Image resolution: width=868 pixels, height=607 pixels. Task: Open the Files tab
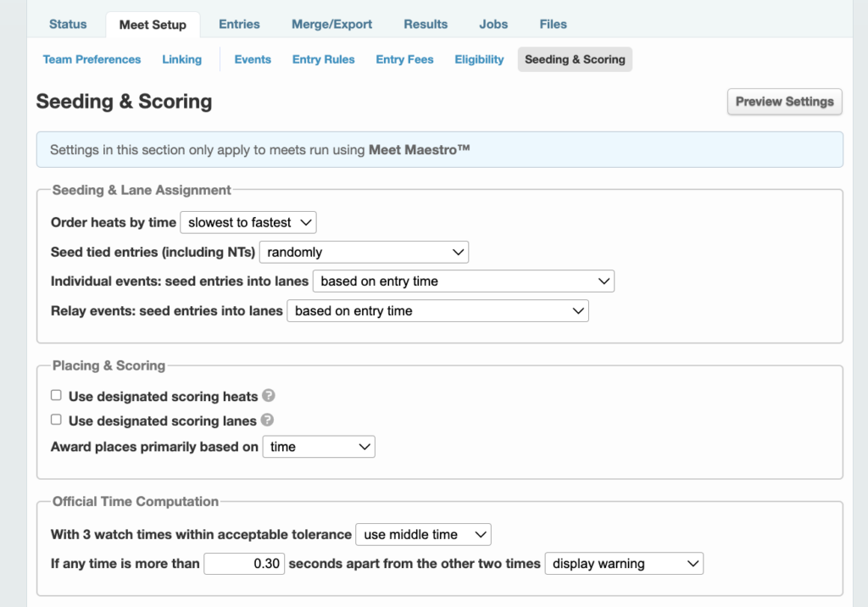[x=553, y=25]
